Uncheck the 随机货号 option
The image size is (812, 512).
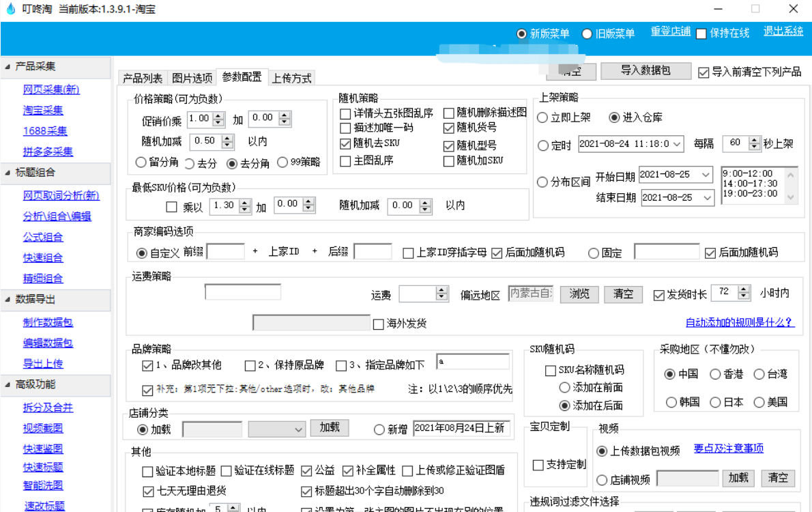[x=449, y=128]
